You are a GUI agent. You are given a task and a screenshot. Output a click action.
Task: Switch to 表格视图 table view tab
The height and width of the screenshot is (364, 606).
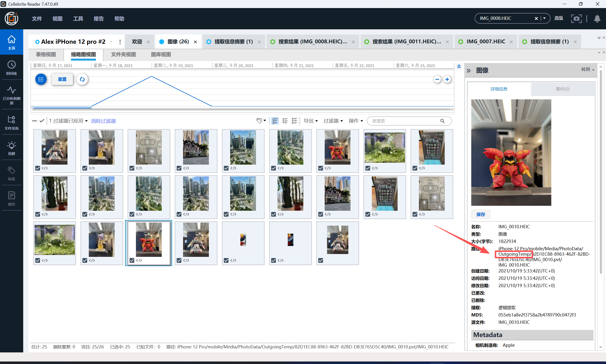(x=46, y=54)
